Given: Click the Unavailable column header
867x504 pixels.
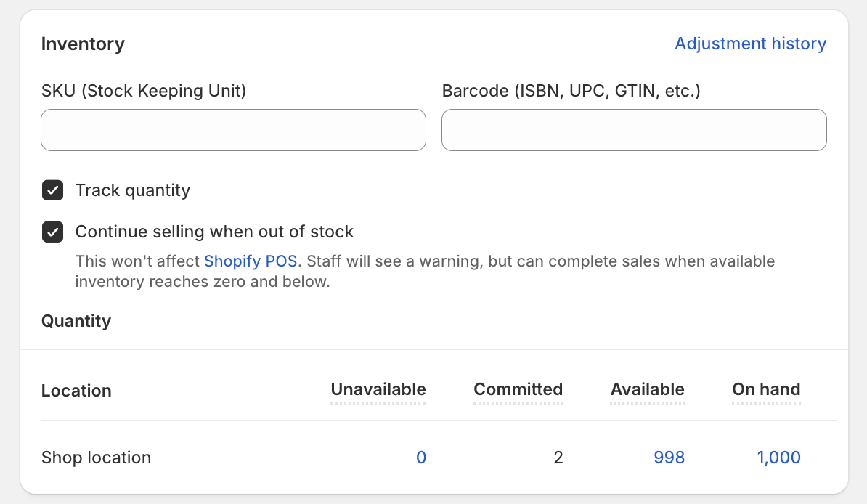Looking at the screenshot, I should point(378,390).
